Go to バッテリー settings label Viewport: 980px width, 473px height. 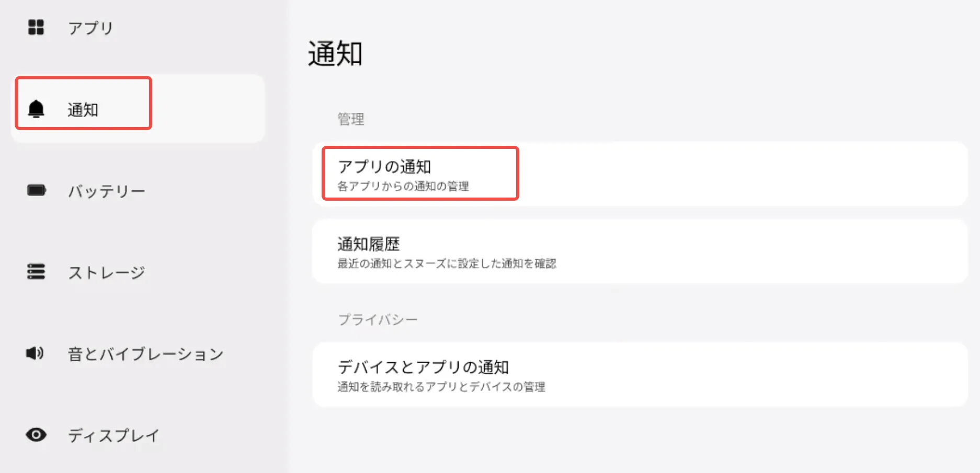coord(107,191)
